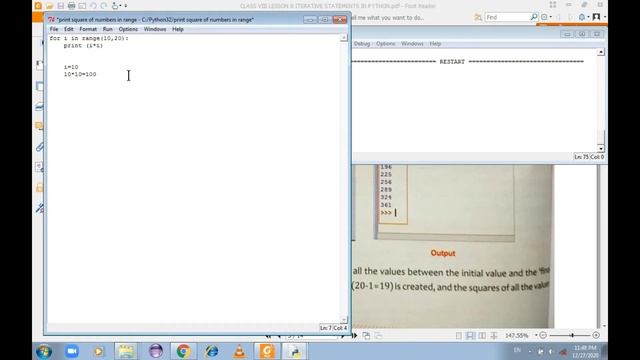Image resolution: width=640 pixels, height=360 pixels.
Task: Click the user account icon in Foxit
Action: 596,17
